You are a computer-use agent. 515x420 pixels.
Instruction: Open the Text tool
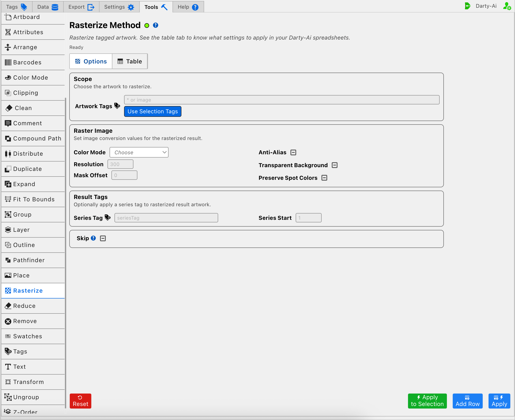coord(33,367)
